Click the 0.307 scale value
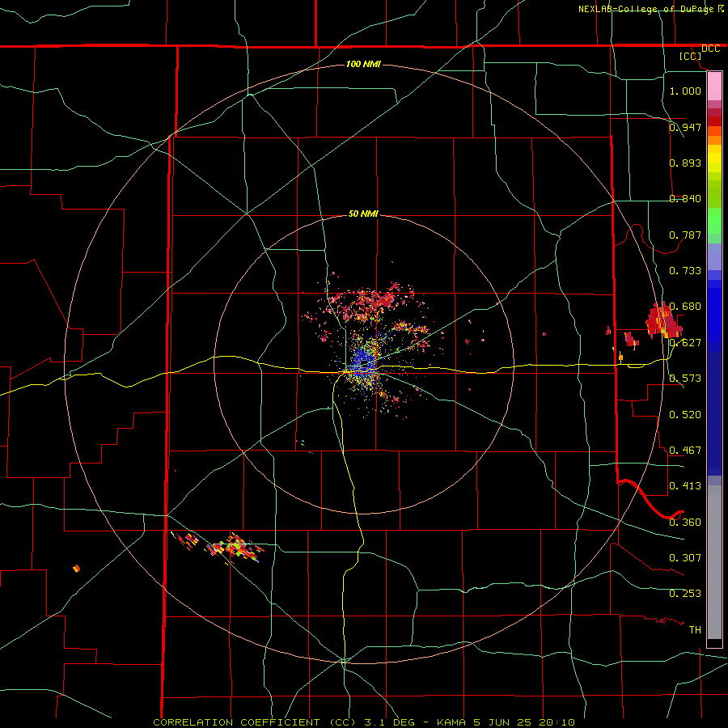This screenshot has height=728, width=728. (685, 557)
